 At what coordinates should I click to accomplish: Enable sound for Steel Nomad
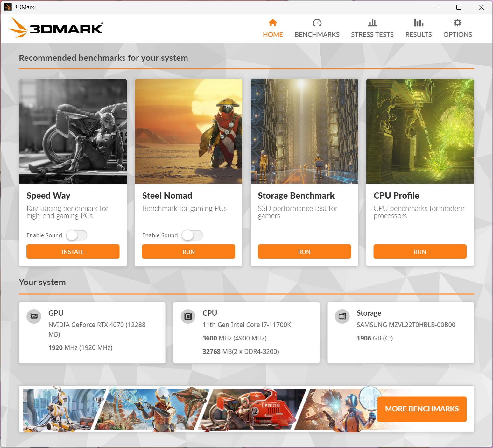pos(192,235)
